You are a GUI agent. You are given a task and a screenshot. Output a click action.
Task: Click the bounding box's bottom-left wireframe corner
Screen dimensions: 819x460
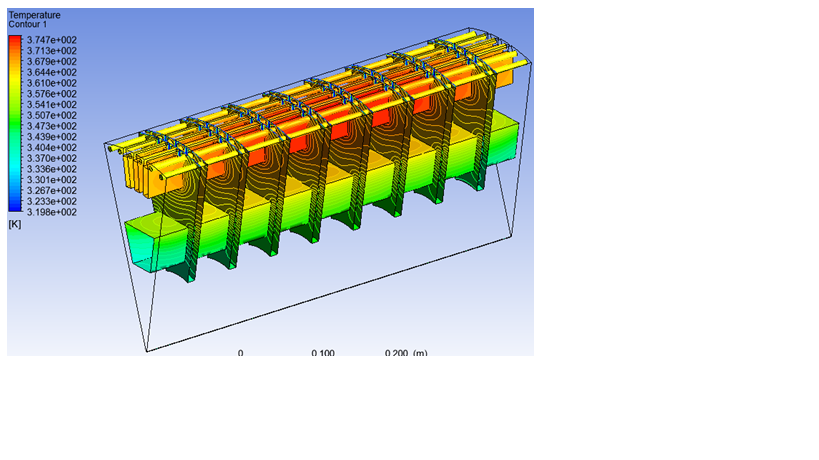pyautogui.click(x=146, y=350)
